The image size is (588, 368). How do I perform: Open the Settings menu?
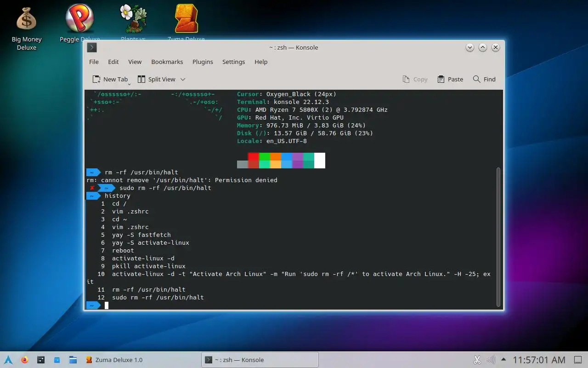coord(233,62)
